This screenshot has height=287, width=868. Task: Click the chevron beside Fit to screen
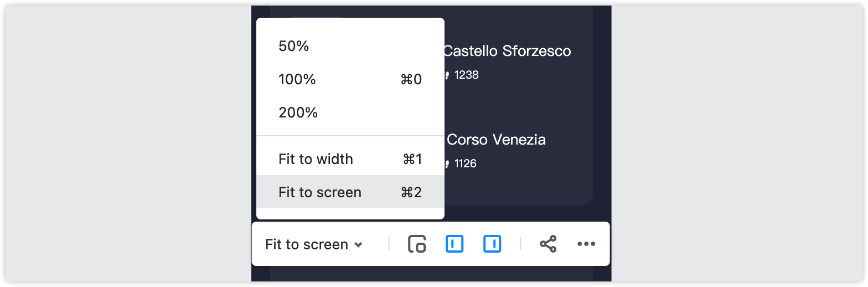click(358, 245)
